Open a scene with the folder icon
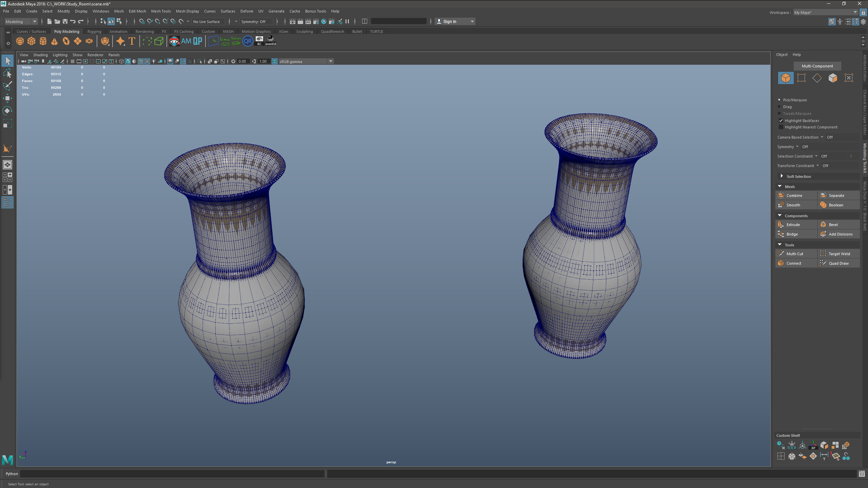The width and height of the screenshot is (868, 488). pos(57,21)
